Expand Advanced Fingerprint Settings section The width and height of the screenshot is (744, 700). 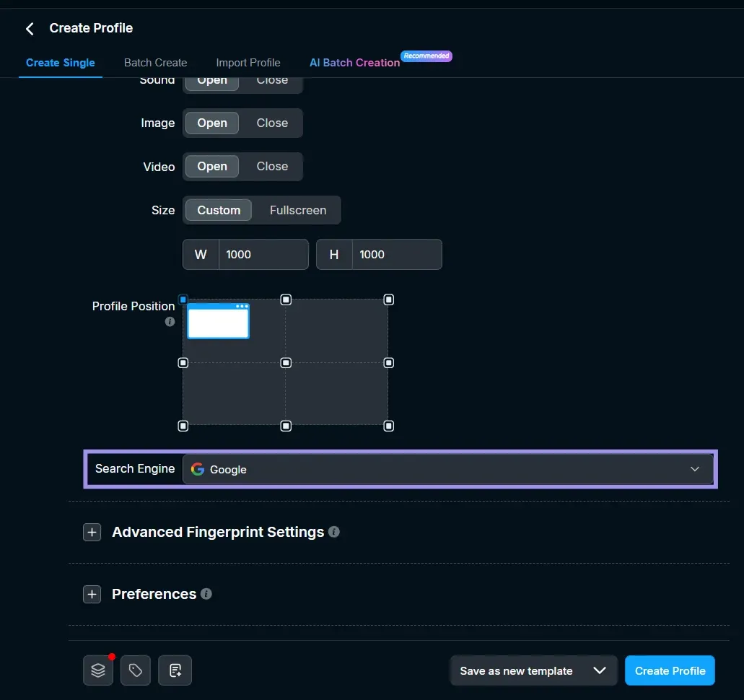pos(92,532)
